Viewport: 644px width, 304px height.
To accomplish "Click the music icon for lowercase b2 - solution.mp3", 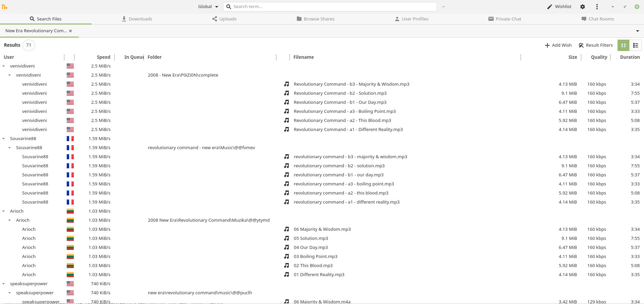I will click(x=286, y=166).
